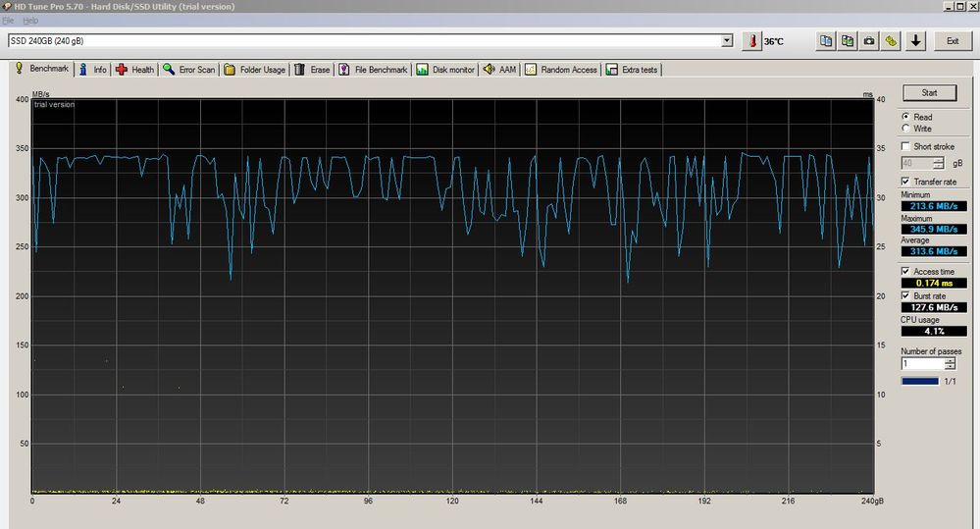
Task: Click the thermometer temperature icon
Action: (x=752, y=41)
